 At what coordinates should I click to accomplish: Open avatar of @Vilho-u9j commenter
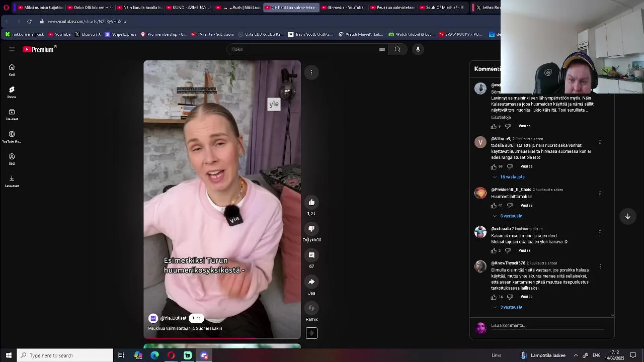coord(480,142)
